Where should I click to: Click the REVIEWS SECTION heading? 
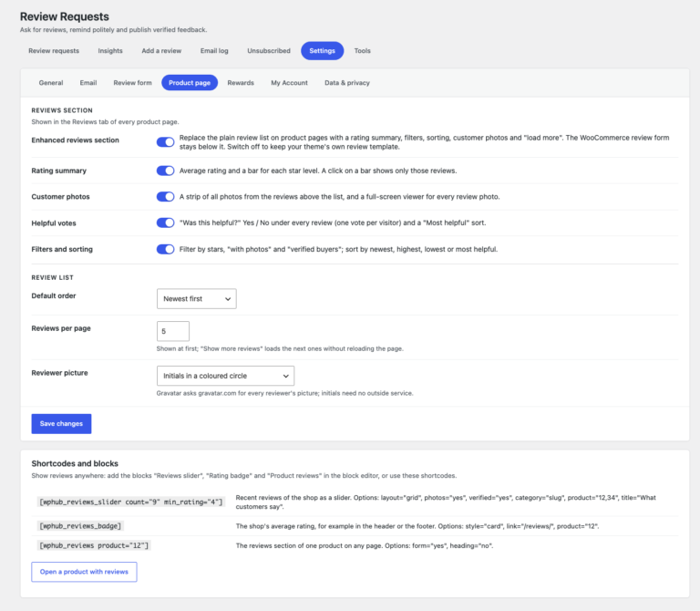62,110
